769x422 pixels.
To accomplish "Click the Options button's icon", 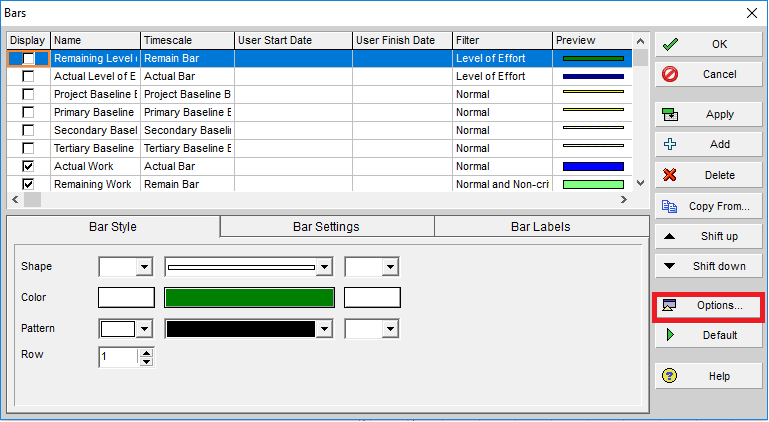I will coord(669,305).
